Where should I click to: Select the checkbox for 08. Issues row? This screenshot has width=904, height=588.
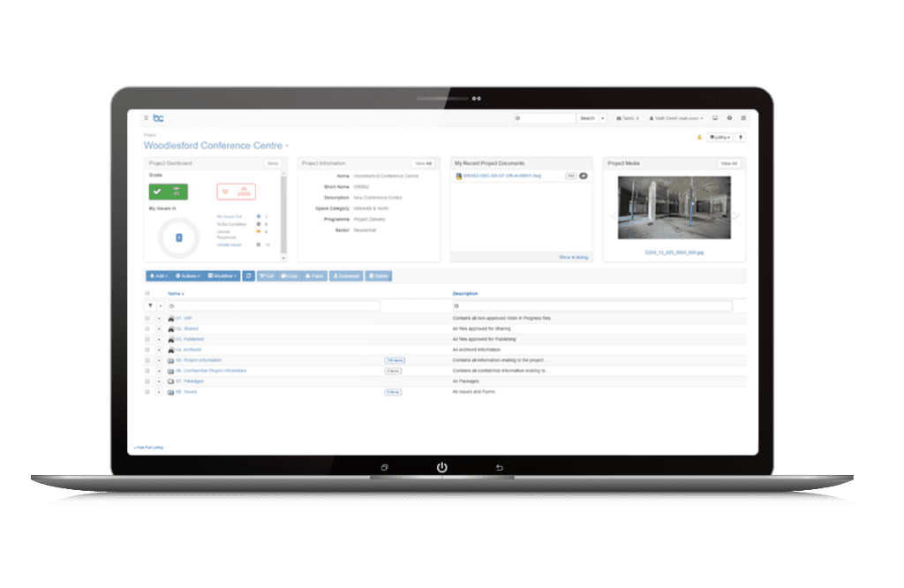pyautogui.click(x=147, y=392)
